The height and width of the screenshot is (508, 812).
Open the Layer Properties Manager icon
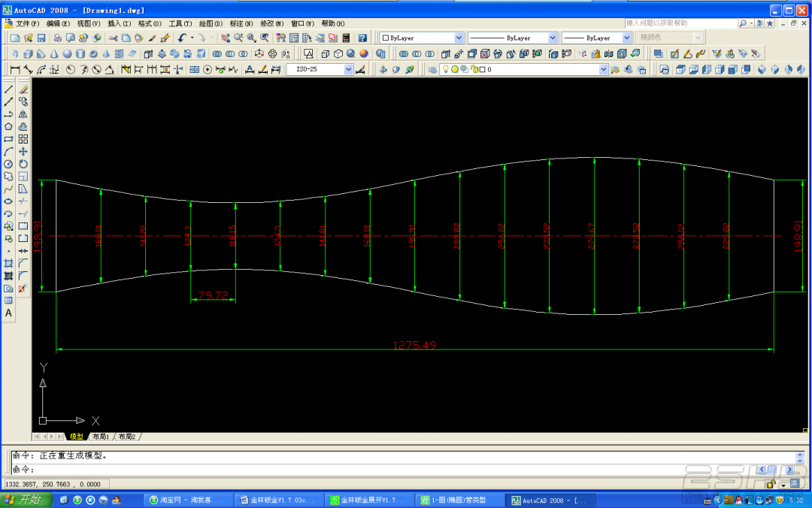click(432, 69)
